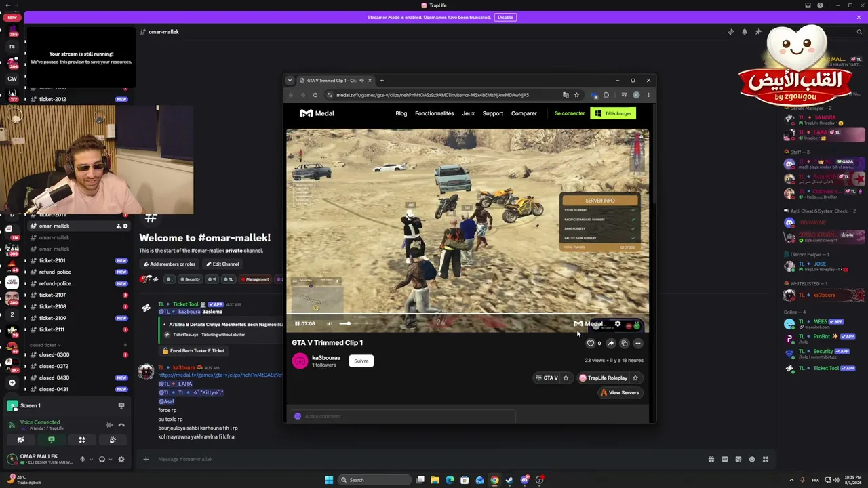Click the Télécharger download button
The height and width of the screenshot is (488, 868).
pos(613,113)
